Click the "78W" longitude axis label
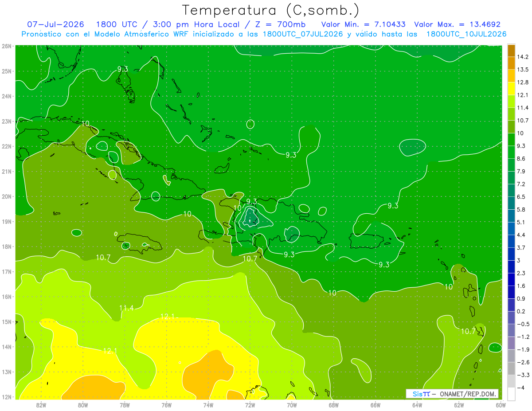Viewport: 532px width, 411px height. (x=125, y=405)
